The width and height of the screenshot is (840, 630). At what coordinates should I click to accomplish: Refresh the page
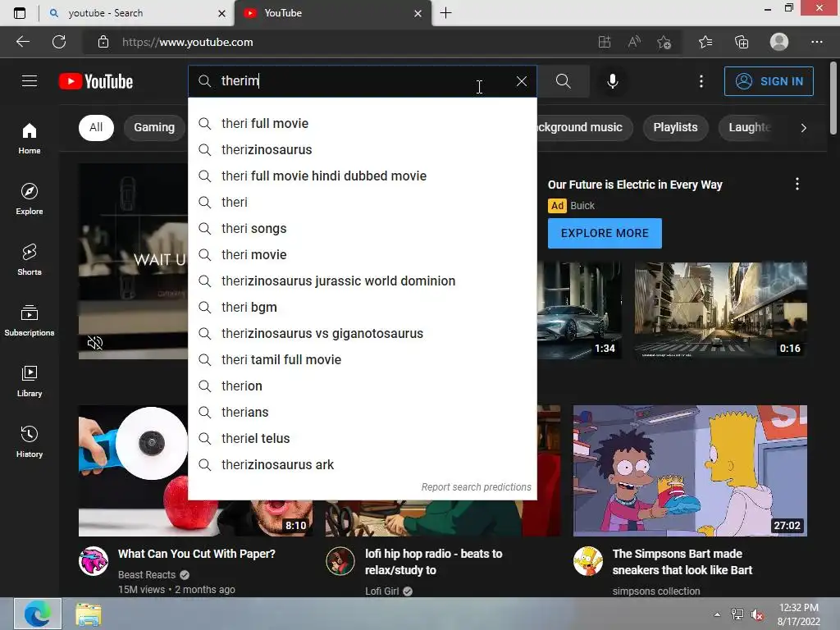click(59, 42)
